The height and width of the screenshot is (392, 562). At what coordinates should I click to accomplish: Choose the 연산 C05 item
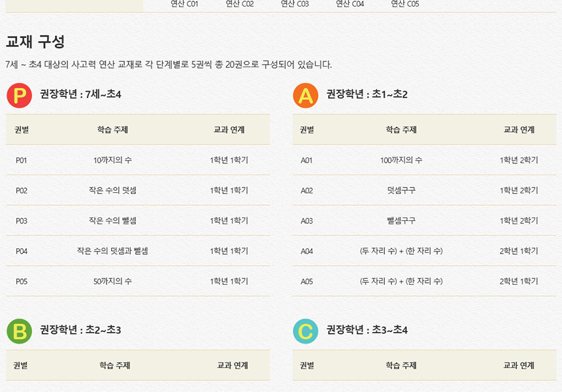(x=405, y=4)
